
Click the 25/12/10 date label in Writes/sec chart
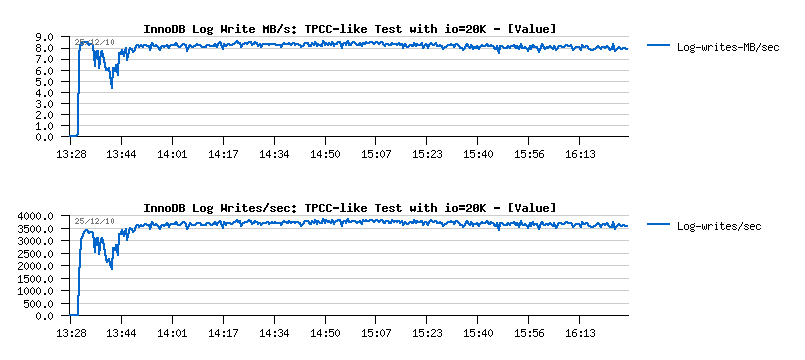click(94, 221)
